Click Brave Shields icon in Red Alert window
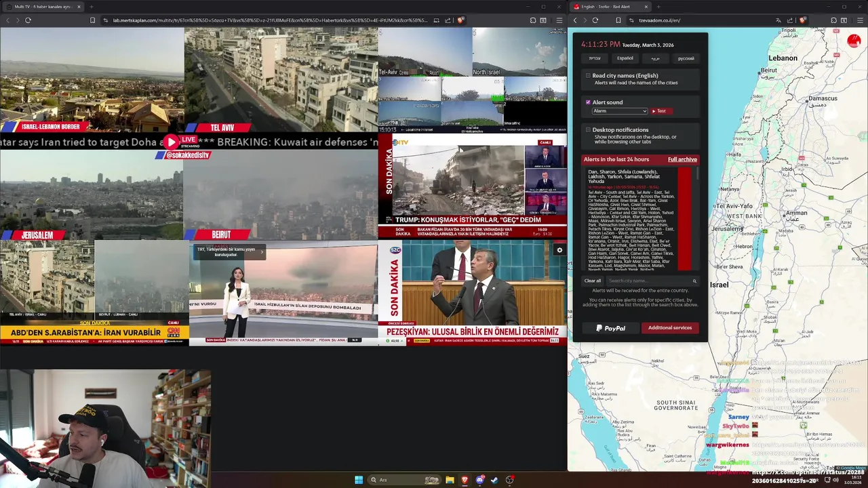 click(802, 20)
